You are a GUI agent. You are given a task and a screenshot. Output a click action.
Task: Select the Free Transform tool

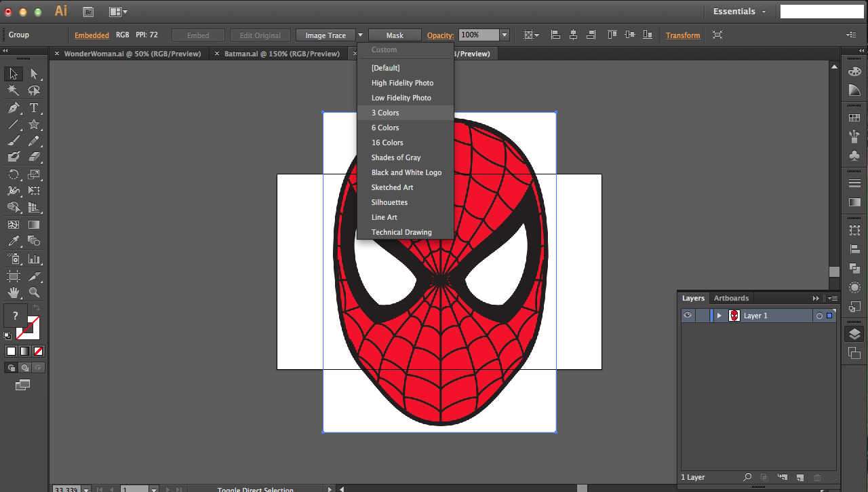[34, 191]
